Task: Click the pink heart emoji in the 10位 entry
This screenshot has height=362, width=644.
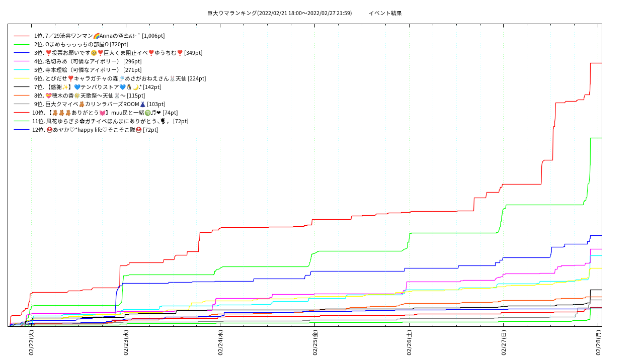Action: tap(103, 113)
